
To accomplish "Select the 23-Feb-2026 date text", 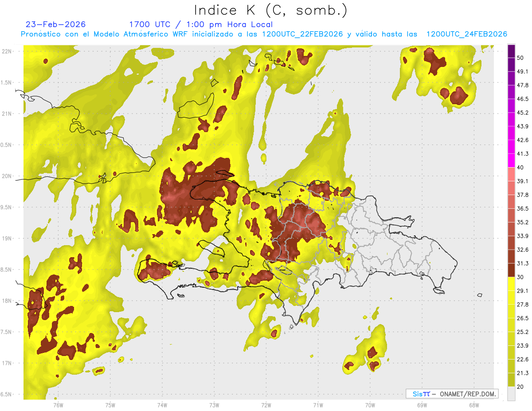I will [x=55, y=24].
